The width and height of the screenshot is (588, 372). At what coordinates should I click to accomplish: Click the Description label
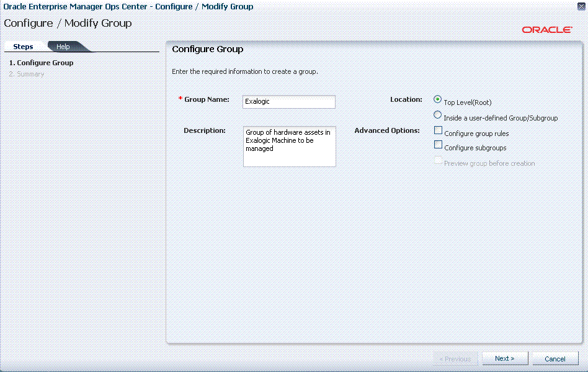pyautogui.click(x=205, y=130)
